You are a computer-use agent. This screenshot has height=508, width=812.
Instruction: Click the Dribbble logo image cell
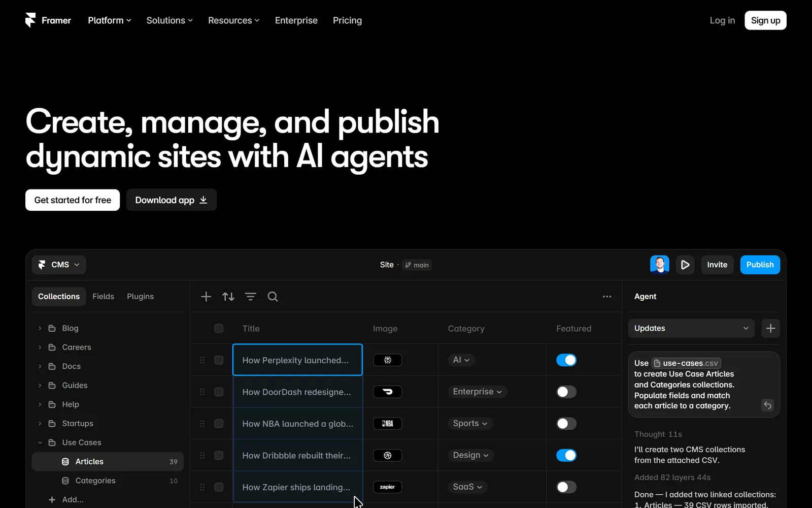coord(388,455)
